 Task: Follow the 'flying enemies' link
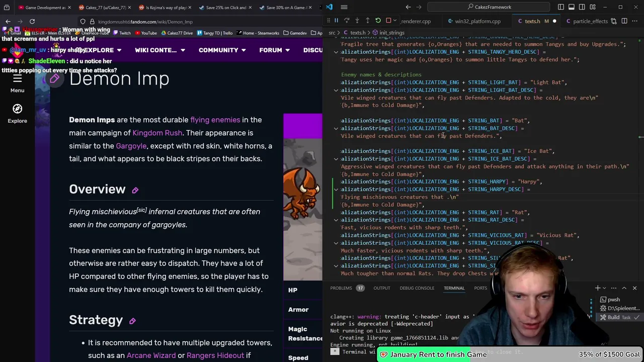pyautogui.click(x=215, y=120)
